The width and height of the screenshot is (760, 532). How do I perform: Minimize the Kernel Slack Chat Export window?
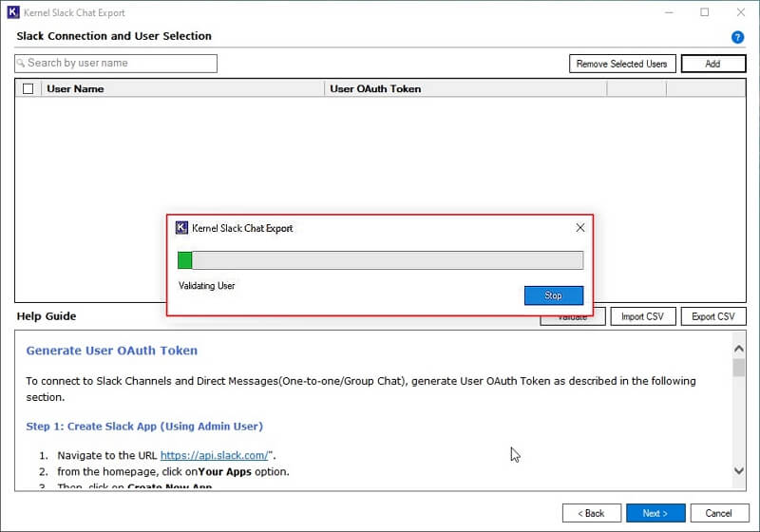tap(670, 12)
